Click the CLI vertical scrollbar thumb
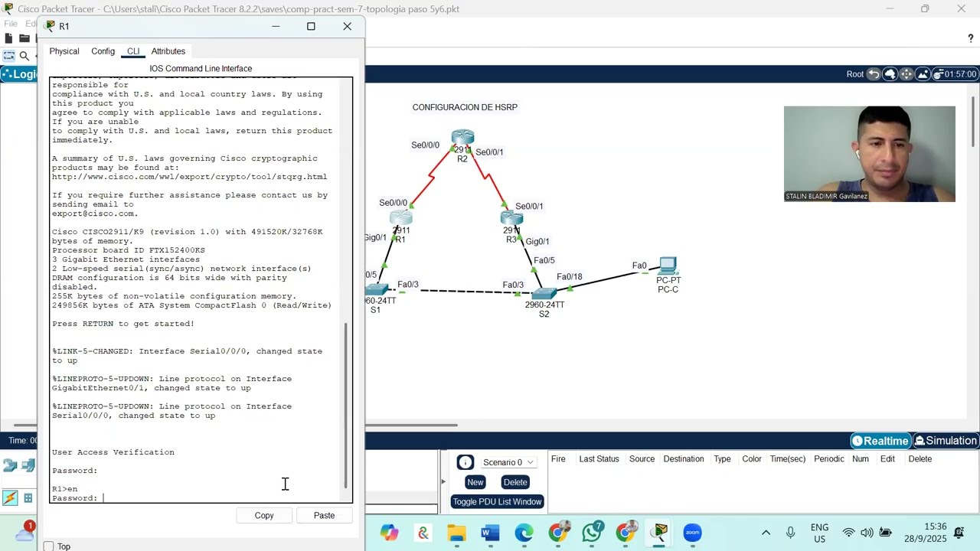Screen dimensions: 980x551 [x=345, y=406]
